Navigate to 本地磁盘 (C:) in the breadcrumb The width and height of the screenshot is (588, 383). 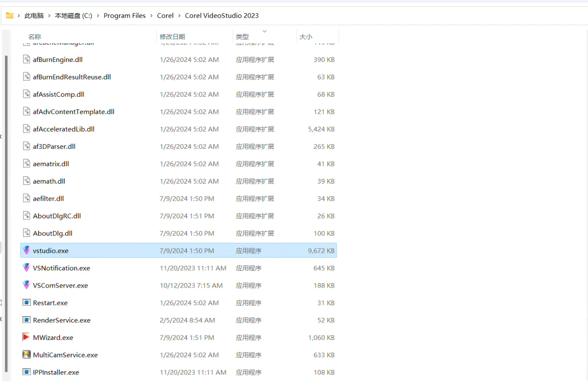73,15
